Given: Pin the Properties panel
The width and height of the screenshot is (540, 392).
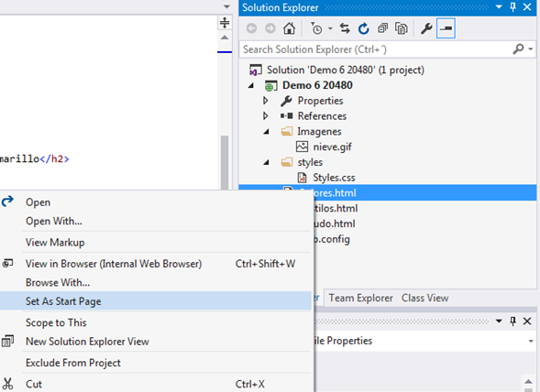Looking at the screenshot, I should [512, 321].
